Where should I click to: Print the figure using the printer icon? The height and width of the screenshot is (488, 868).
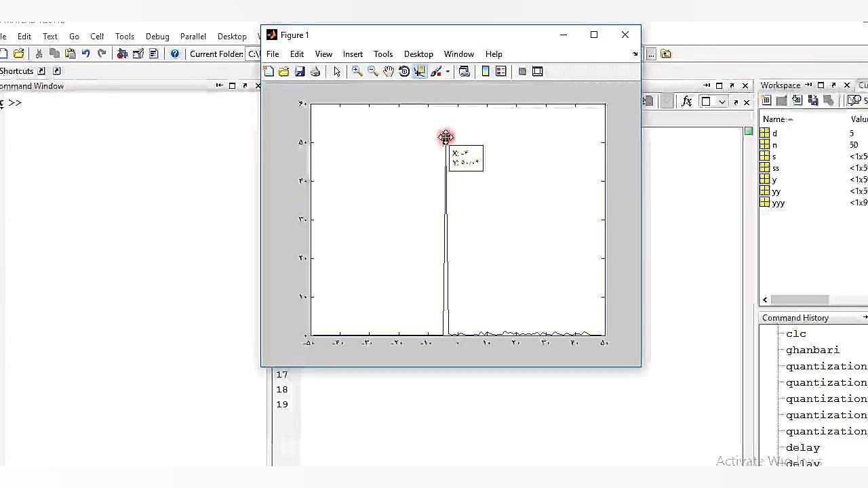[x=315, y=71]
